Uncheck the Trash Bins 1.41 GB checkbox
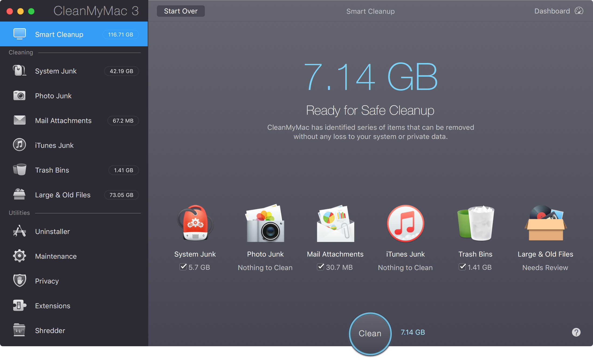The height and width of the screenshot is (364, 593). tap(462, 267)
